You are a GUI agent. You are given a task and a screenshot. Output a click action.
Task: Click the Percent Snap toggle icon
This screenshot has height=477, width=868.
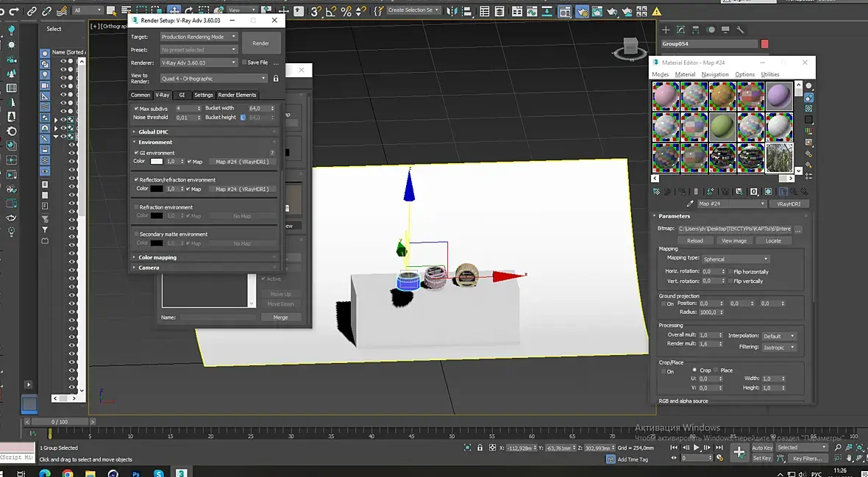tap(346, 10)
